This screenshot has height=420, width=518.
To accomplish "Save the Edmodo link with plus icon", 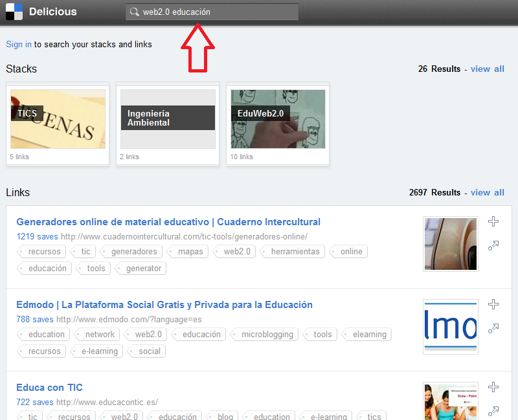I will click(x=493, y=304).
